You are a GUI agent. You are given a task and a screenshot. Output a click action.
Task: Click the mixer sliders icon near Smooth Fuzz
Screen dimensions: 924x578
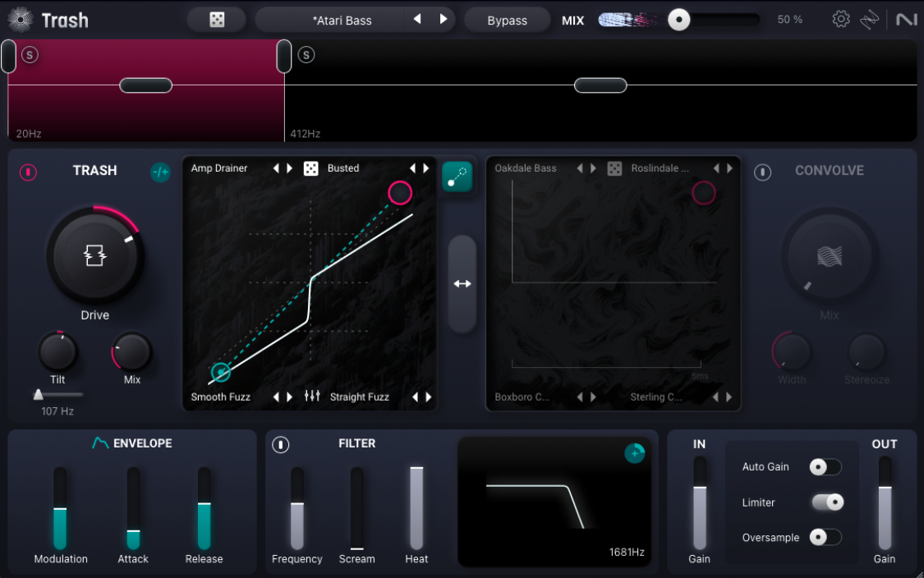coord(312,397)
